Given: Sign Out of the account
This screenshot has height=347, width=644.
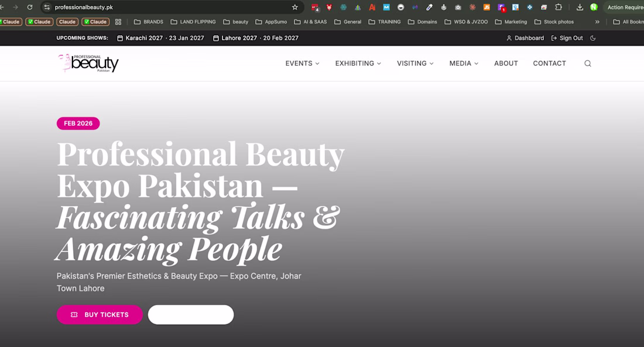Looking at the screenshot, I should click(567, 38).
